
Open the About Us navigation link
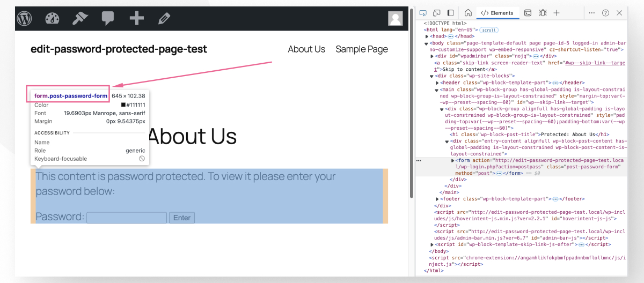[x=306, y=49]
